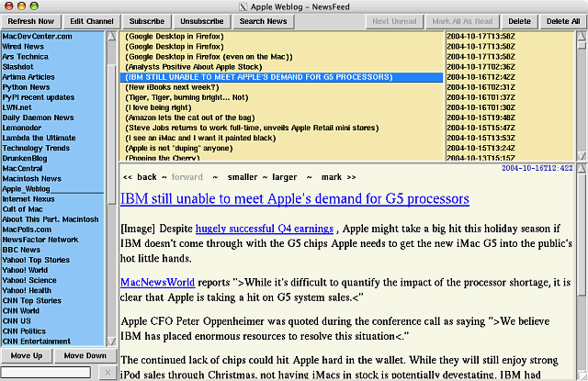Image resolution: width=588 pixels, height=381 pixels.
Task: Make the text smaller
Action: 243,177
